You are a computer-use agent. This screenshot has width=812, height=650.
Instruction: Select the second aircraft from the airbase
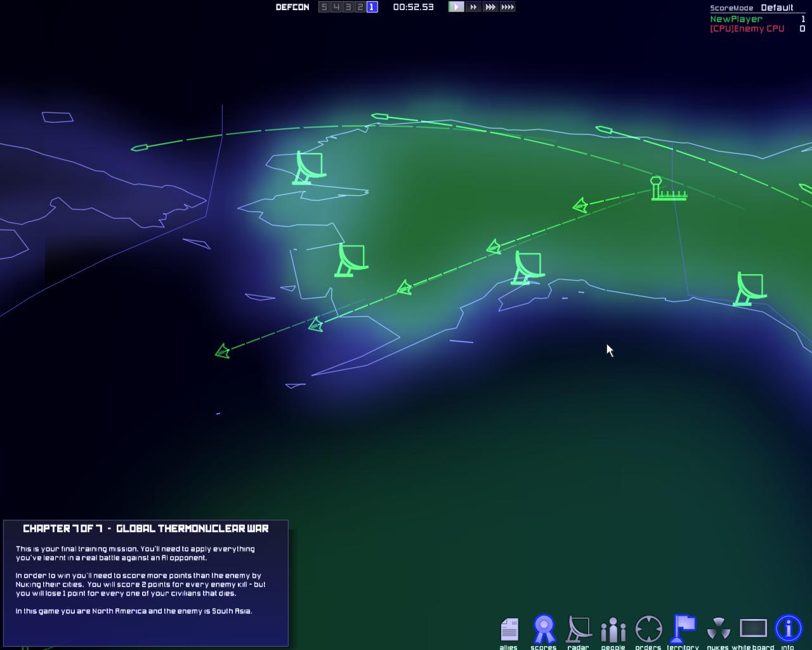(494, 247)
